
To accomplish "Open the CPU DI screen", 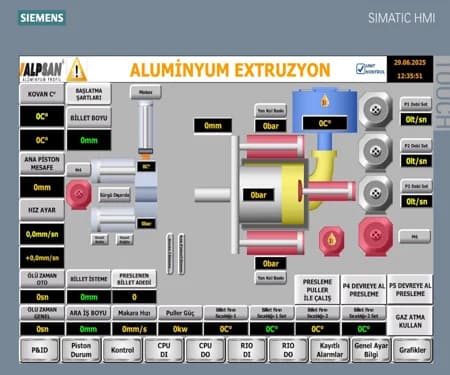I will (x=164, y=350).
